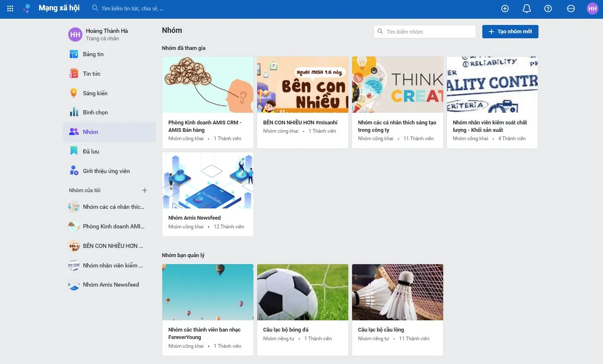This screenshot has height=364, width=603.
Task: Open Trang cá nhân link
Action: (x=102, y=39)
